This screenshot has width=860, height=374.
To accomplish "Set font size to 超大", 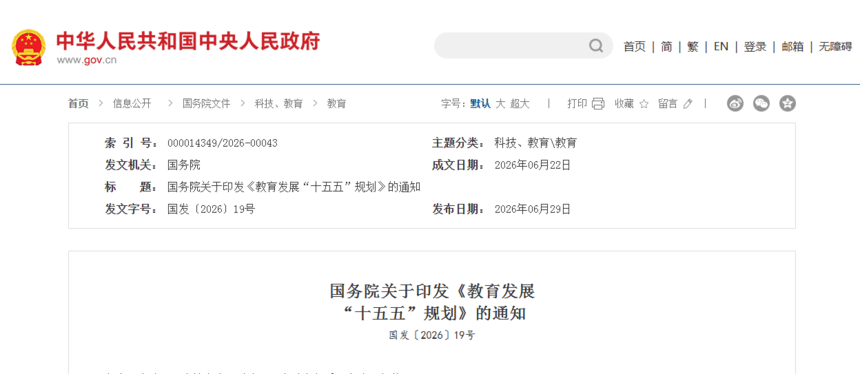I will click(x=520, y=104).
